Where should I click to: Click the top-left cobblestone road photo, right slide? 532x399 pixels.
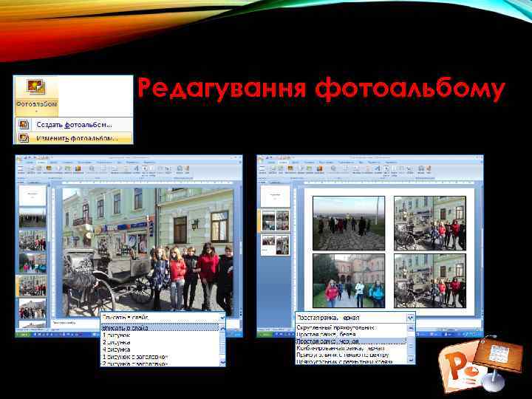point(349,223)
